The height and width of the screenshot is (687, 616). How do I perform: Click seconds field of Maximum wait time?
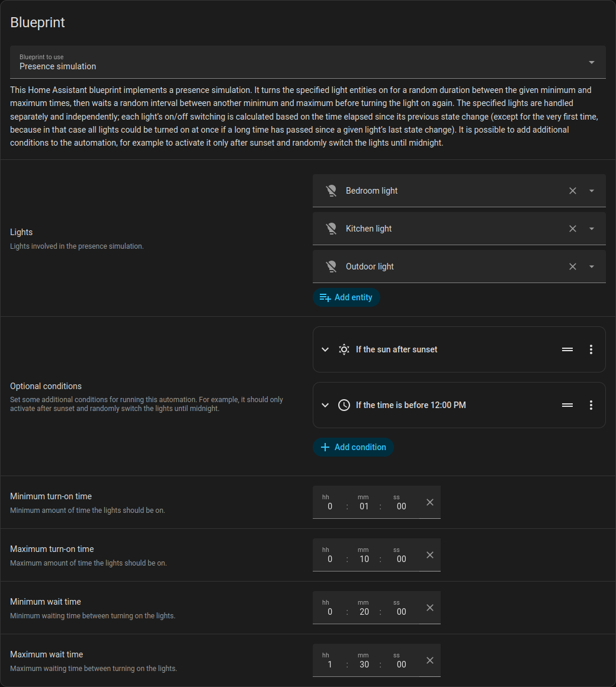401,660
